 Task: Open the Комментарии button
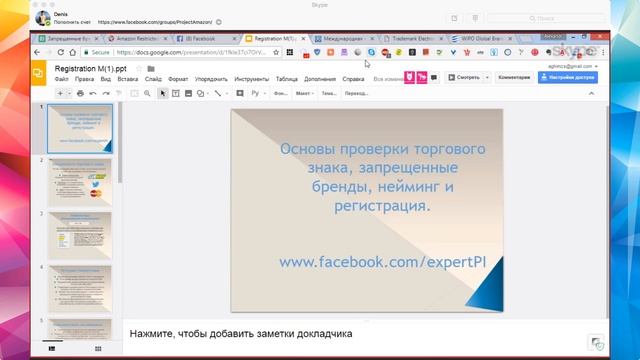(x=514, y=77)
